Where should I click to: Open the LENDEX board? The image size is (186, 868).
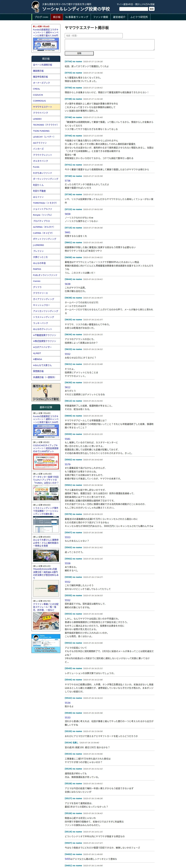46,119
